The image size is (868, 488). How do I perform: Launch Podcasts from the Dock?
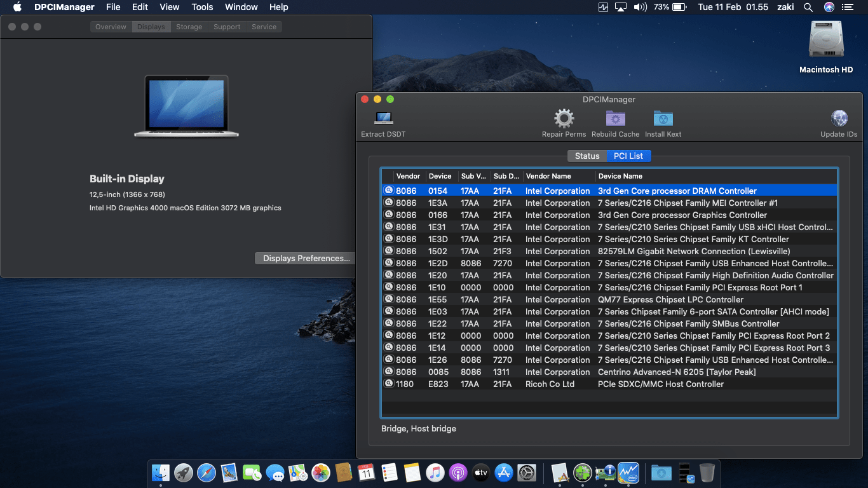(458, 473)
